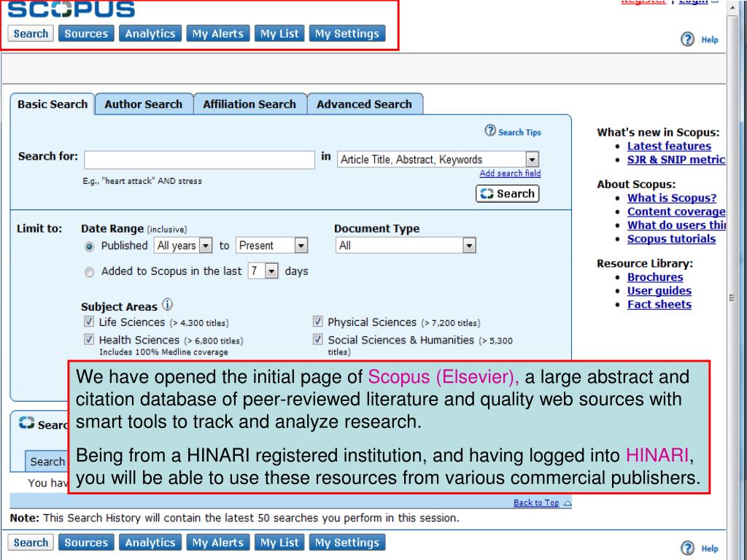Click the Back to Top arrow icon
Image resolution: width=747 pixels, height=560 pixels.
click(567, 503)
